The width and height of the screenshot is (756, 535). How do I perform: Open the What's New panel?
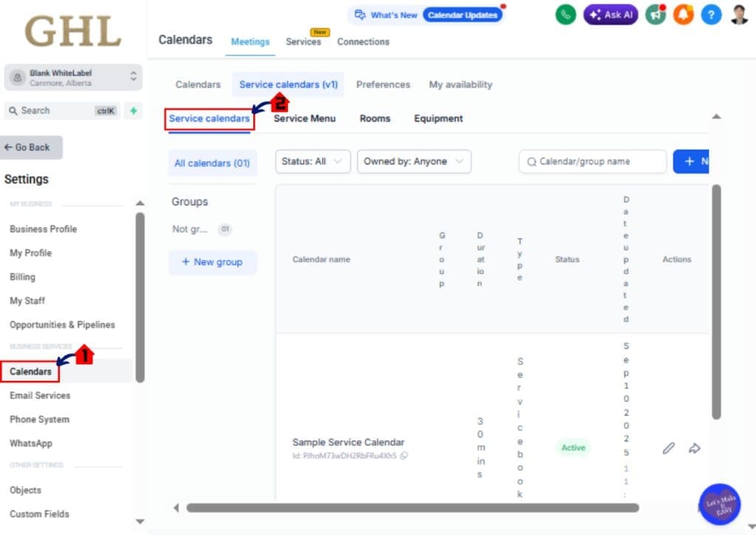[385, 14]
